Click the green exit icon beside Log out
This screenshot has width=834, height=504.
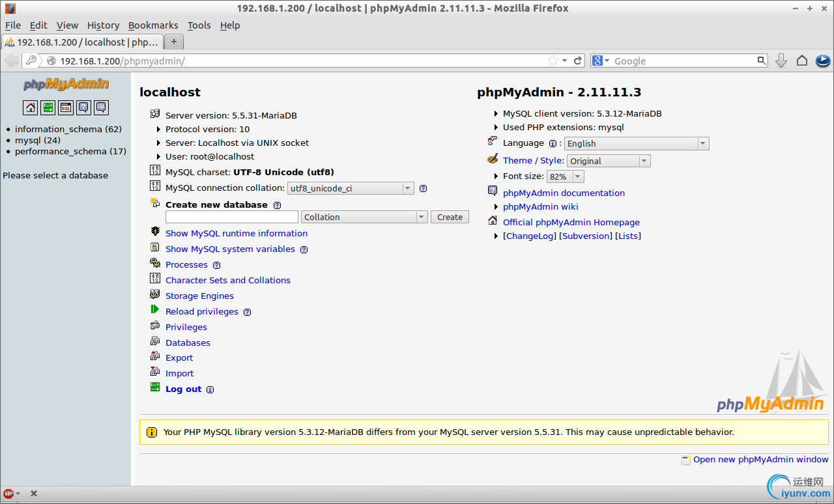(x=155, y=387)
